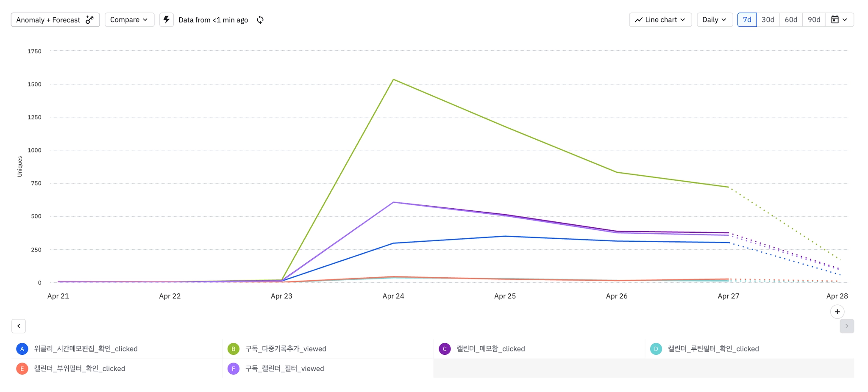Click the green line peak at Apr 24
The height and width of the screenshot is (392, 868).
pyautogui.click(x=393, y=80)
